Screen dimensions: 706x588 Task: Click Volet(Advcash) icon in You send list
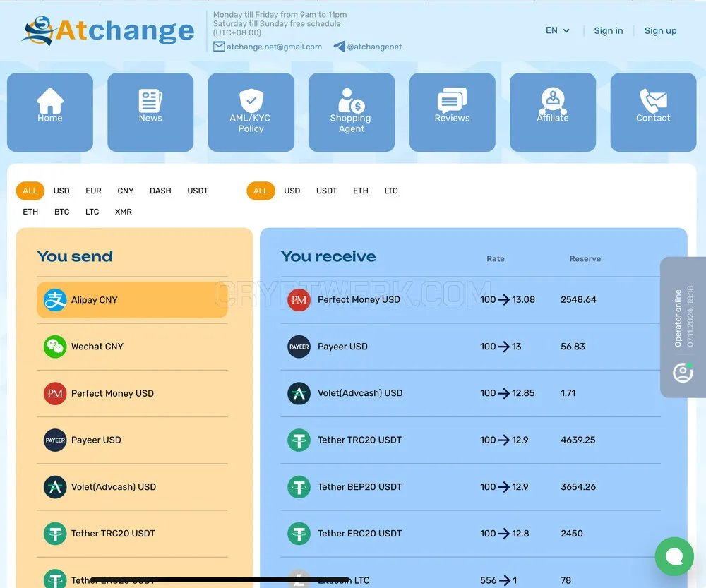point(55,486)
